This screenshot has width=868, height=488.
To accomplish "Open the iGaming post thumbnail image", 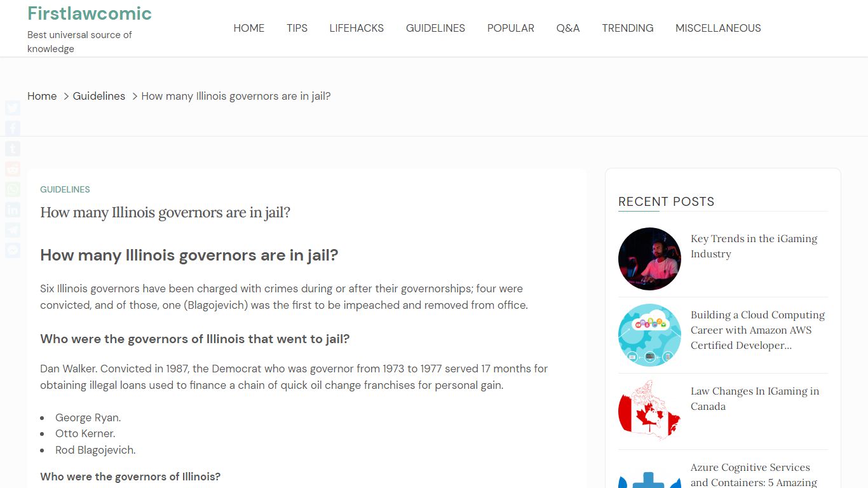I will [649, 259].
